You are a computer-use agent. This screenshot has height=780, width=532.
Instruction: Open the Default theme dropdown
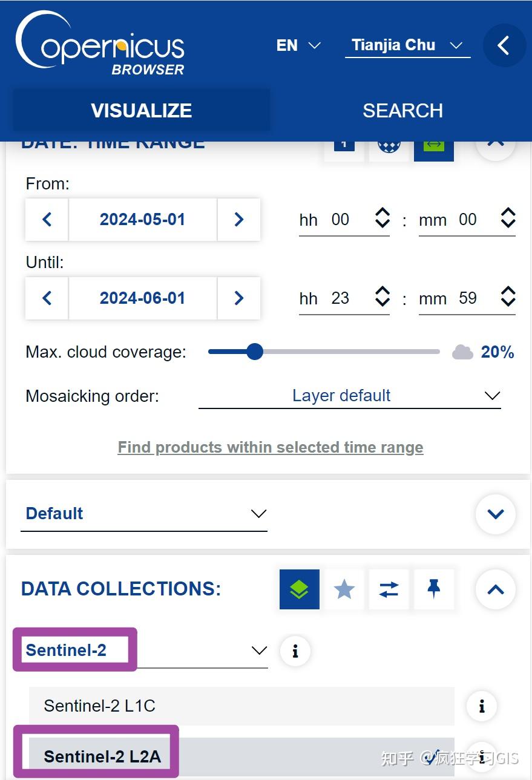click(144, 514)
